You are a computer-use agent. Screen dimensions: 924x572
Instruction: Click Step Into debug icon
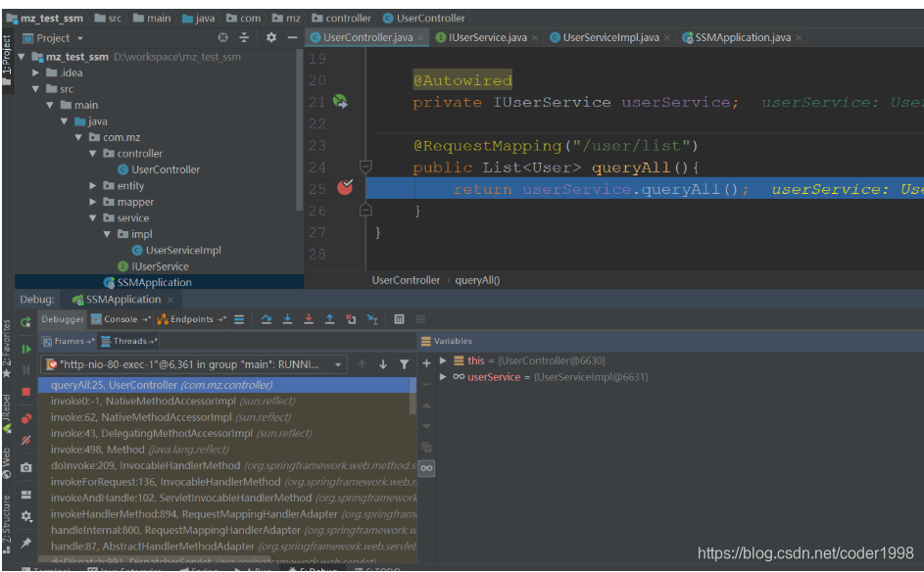287,319
